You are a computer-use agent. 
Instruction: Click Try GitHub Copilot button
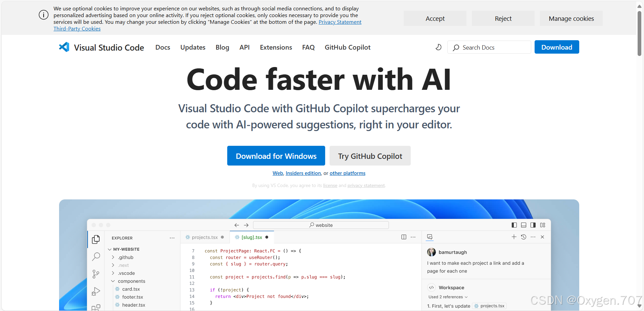click(370, 156)
